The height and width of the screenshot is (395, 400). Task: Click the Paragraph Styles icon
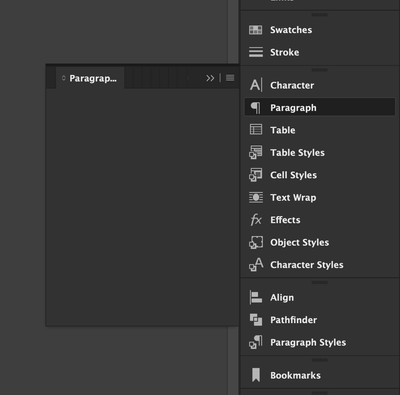coord(256,342)
